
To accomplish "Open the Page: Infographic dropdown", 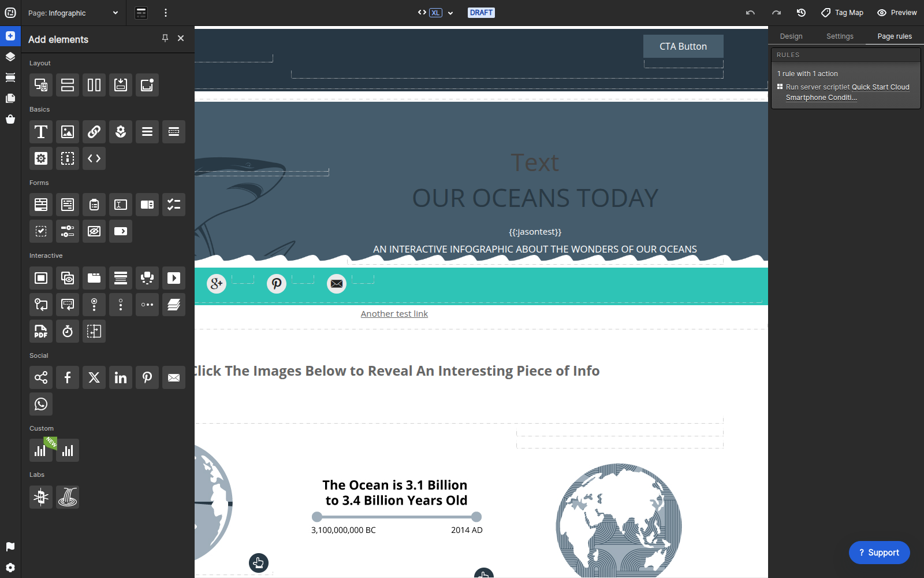I will pyautogui.click(x=73, y=13).
